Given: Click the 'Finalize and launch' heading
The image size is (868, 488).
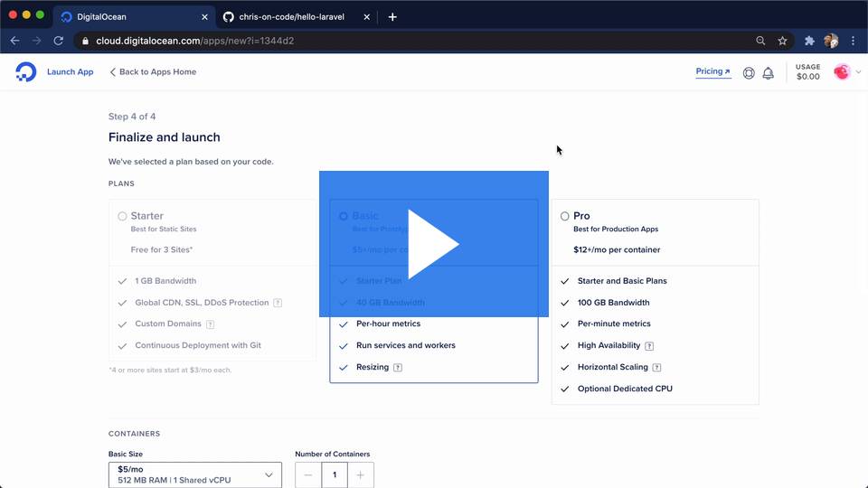Looking at the screenshot, I should pyautogui.click(x=165, y=137).
